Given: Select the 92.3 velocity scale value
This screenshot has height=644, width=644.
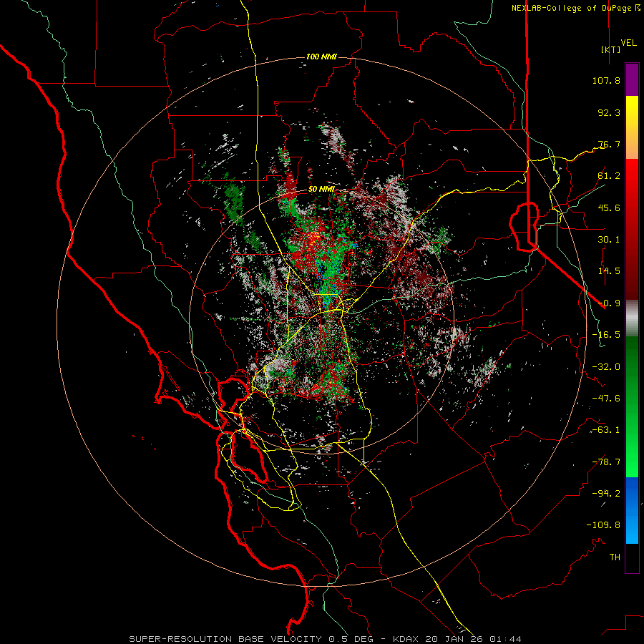Looking at the screenshot, I should click(x=609, y=112).
